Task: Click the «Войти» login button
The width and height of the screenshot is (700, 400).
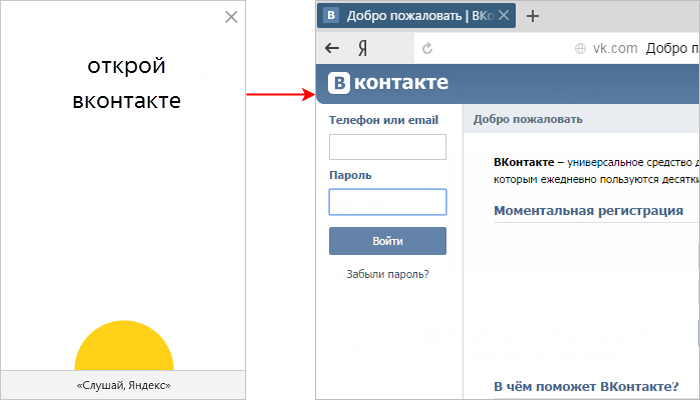Action: (x=388, y=241)
